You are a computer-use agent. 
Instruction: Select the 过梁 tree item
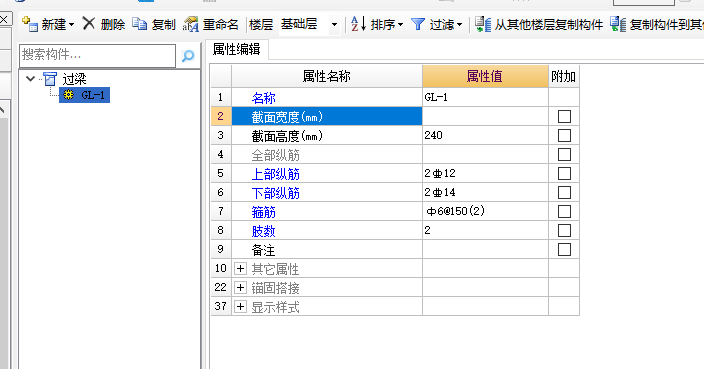(74, 79)
